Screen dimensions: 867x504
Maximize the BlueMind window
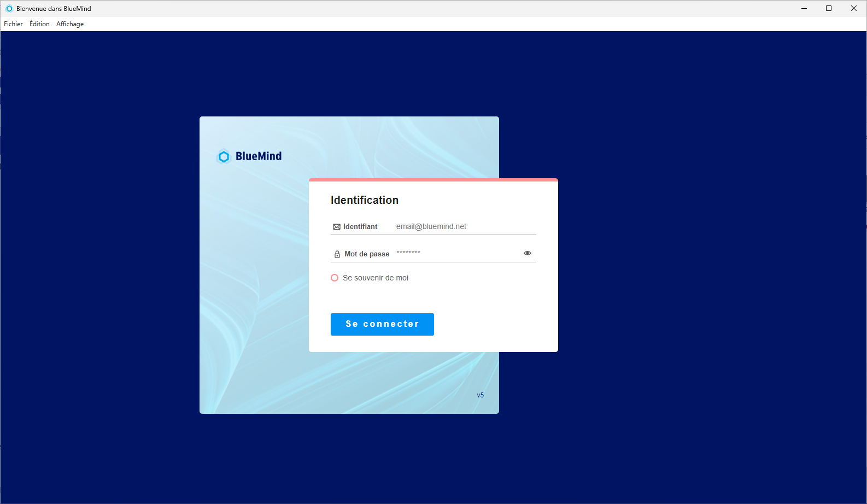pyautogui.click(x=829, y=8)
